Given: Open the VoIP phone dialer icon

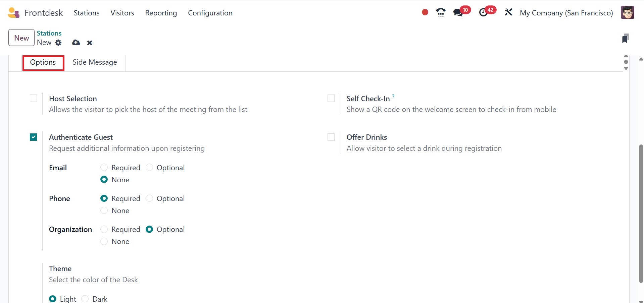Looking at the screenshot, I should coord(441,13).
